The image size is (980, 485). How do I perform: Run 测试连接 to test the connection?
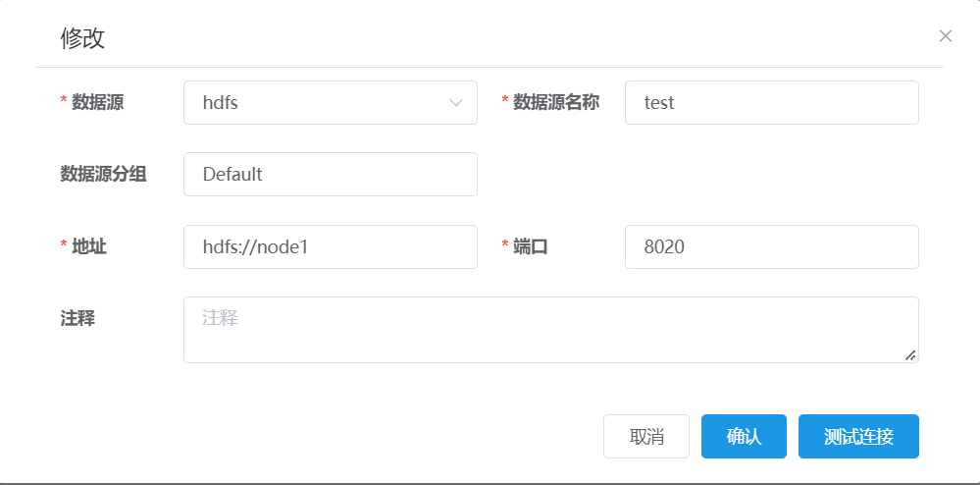858,436
